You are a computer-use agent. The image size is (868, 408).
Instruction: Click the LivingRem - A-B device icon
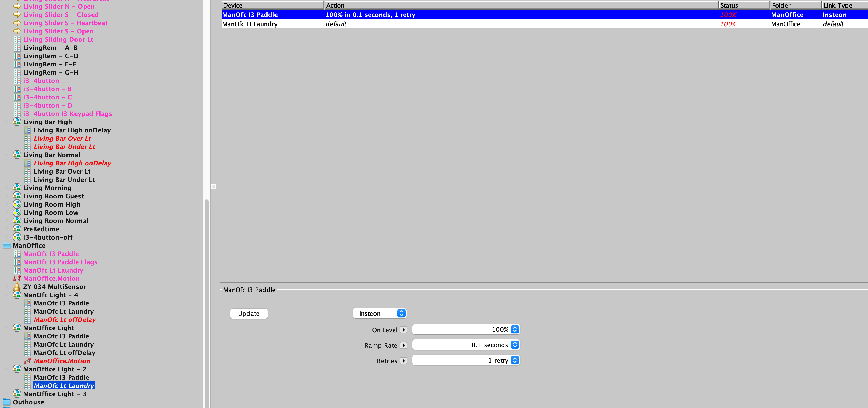(17, 48)
